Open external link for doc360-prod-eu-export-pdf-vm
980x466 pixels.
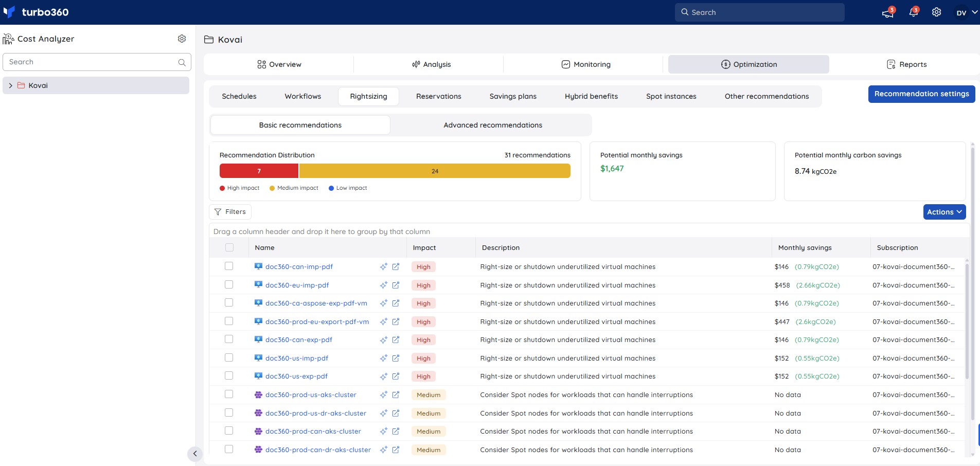tap(396, 321)
